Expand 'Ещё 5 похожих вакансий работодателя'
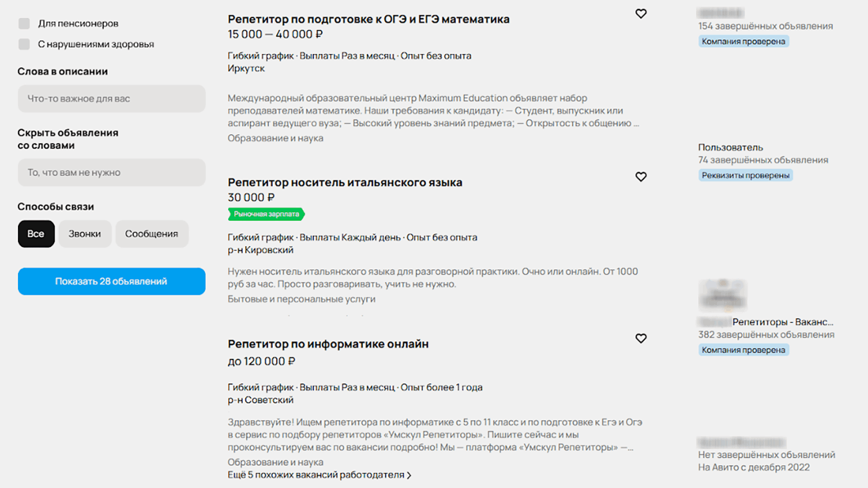 coord(319,475)
